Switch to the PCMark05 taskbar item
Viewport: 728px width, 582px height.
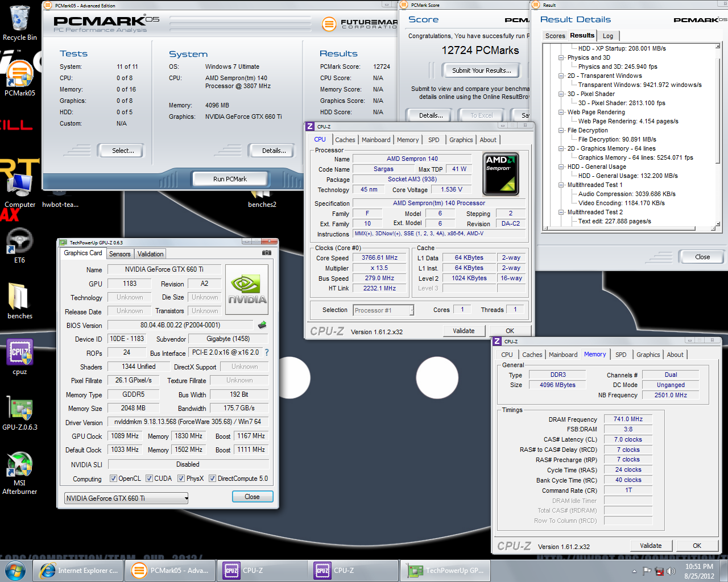coord(169,571)
